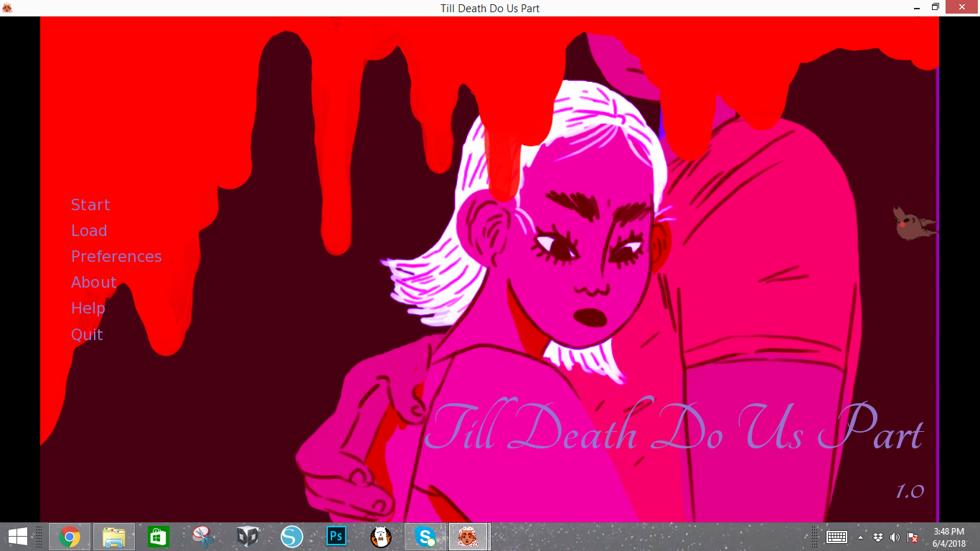Open the Preferences screen
The image size is (980, 551).
pos(116,257)
